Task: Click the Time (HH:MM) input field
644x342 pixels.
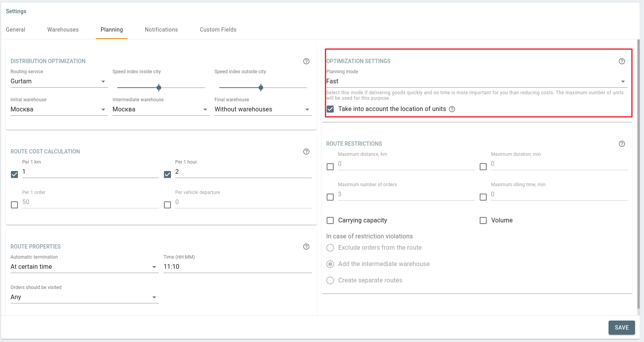Action: coord(237,267)
